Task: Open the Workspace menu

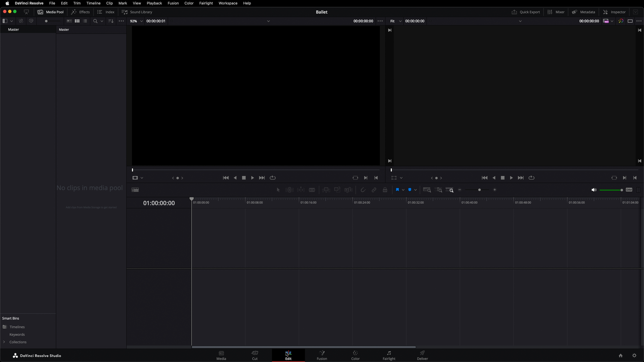Action: 228,3
